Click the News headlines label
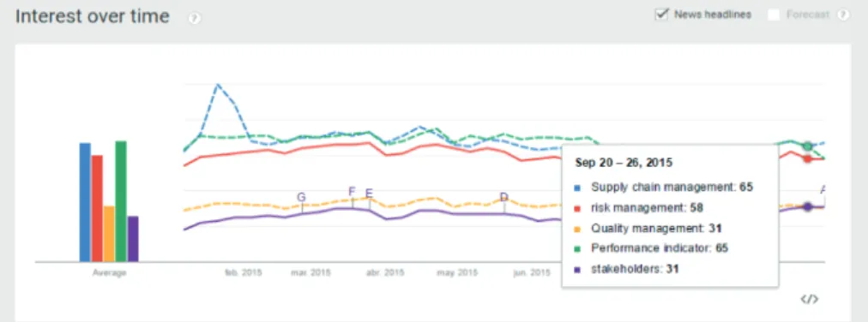 tap(713, 15)
